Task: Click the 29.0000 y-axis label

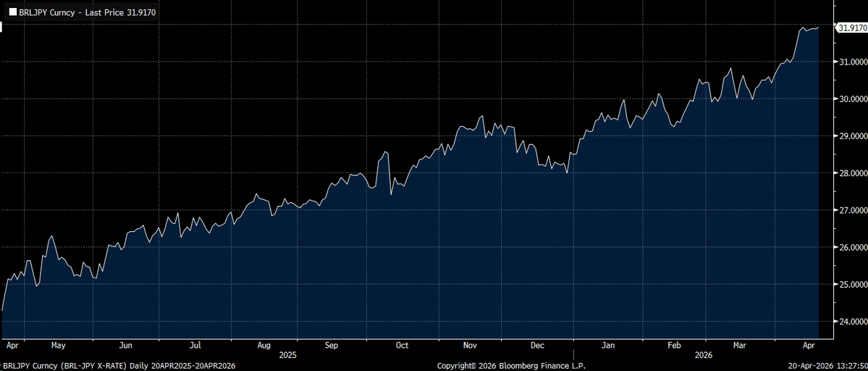Action: [853, 136]
